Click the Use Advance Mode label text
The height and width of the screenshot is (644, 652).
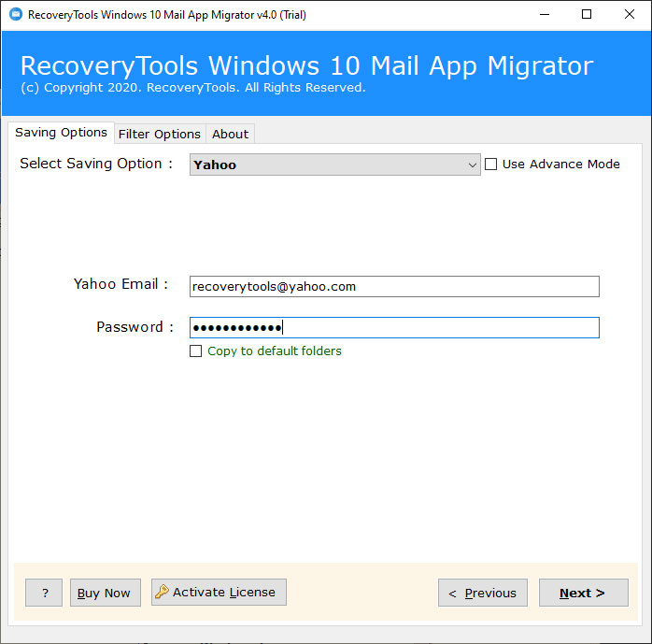pos(561,165)
